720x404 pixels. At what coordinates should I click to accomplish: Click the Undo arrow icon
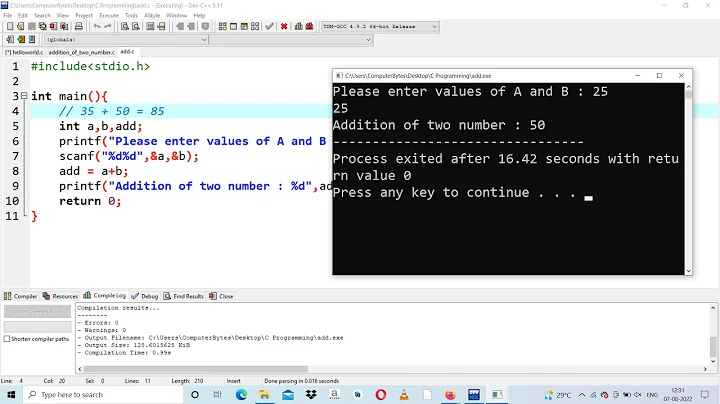(96, 27)
